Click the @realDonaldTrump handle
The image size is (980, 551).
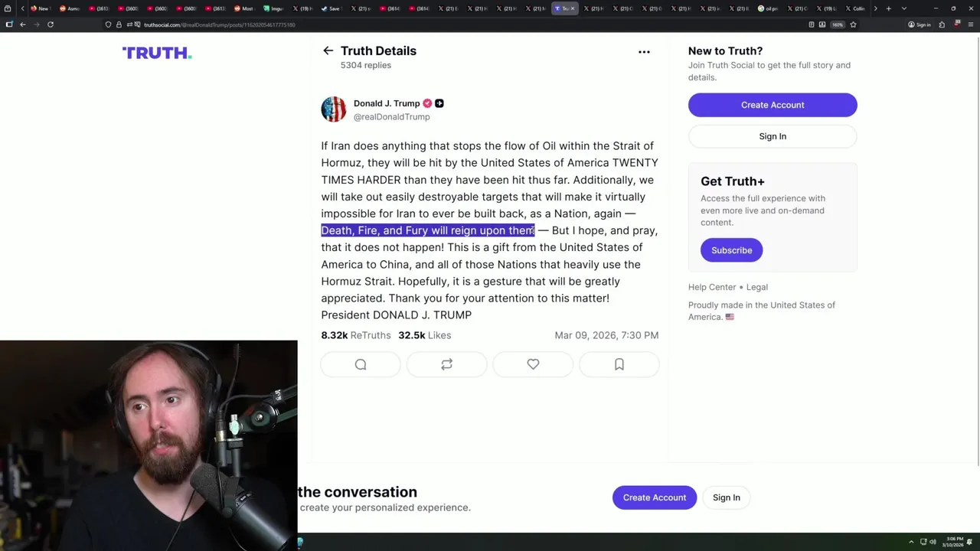coord(391,117)
